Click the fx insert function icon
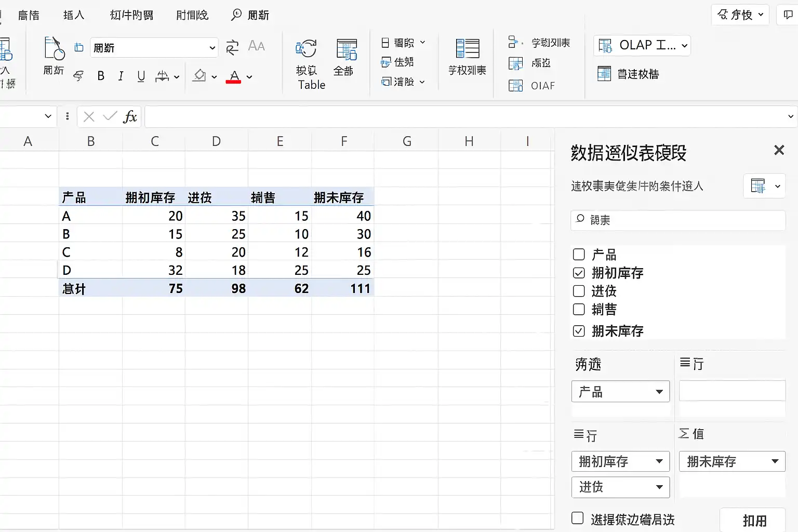 tap(130, 117)
